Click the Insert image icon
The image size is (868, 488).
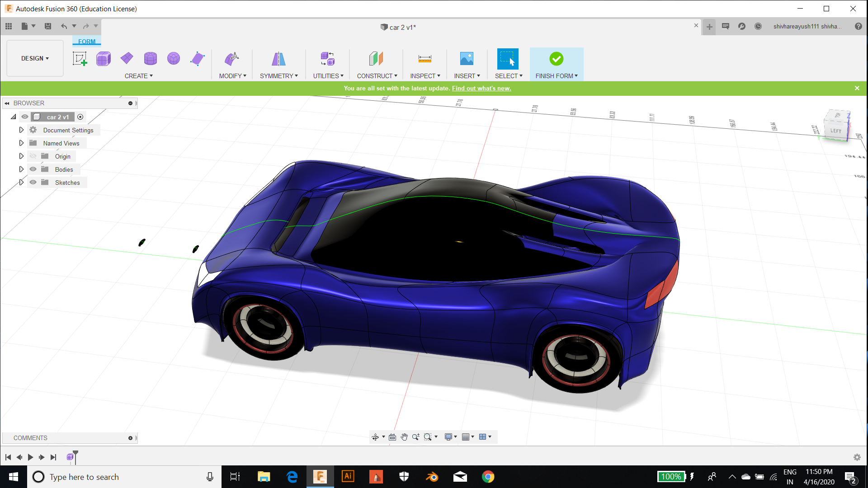(x=467, y=58)
